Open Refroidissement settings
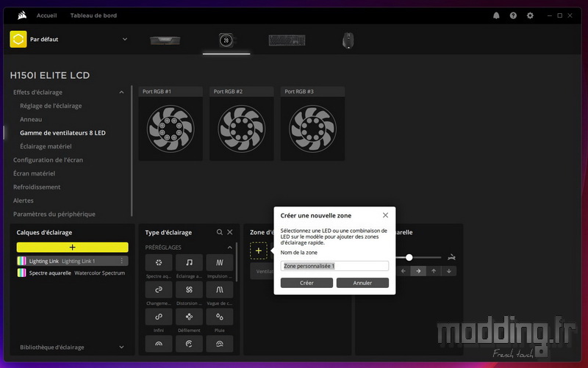The width and height of the screenshot is (588, 368). coord(37,187)
